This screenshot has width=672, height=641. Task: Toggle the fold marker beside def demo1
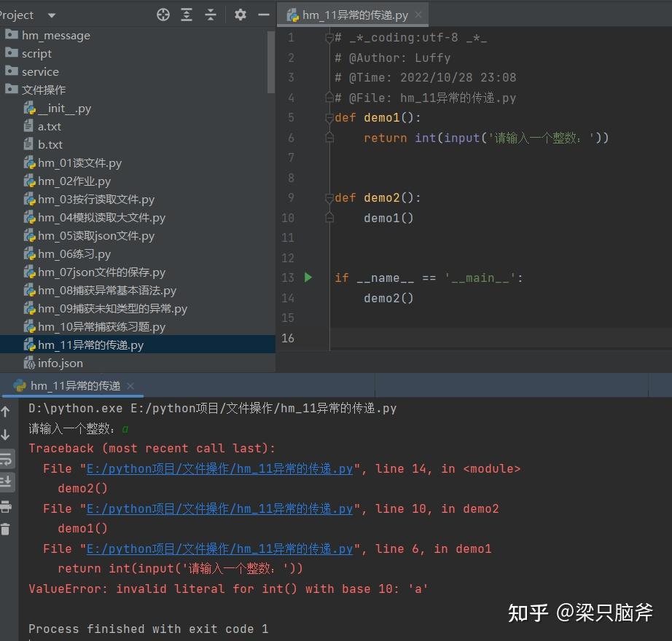329,118
